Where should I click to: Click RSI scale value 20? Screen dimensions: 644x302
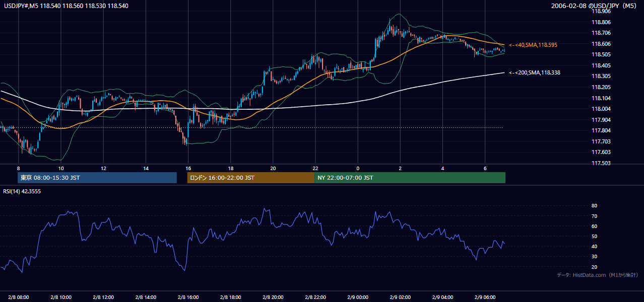595,267
